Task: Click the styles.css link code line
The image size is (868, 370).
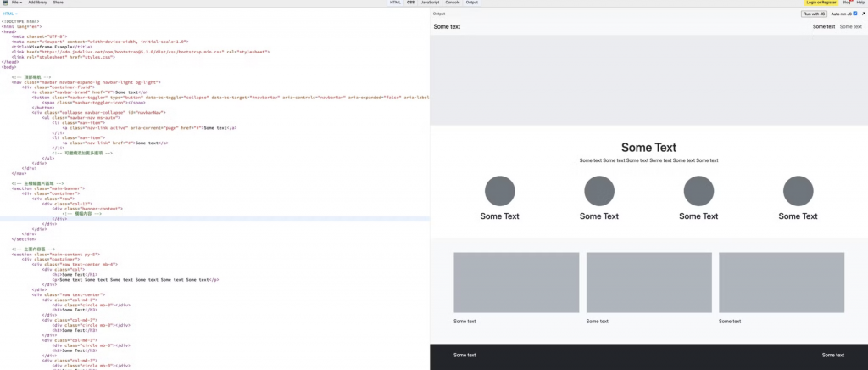Action: [64, 57]
